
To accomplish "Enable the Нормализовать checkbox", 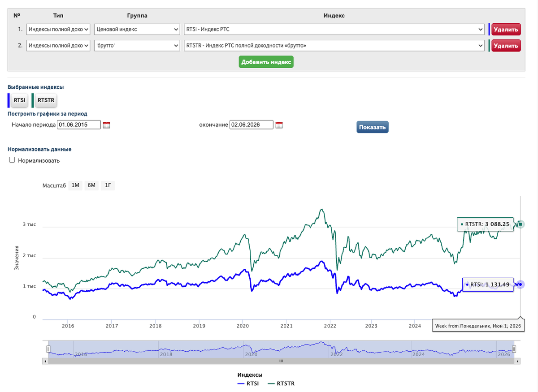I will coord(13,160).
